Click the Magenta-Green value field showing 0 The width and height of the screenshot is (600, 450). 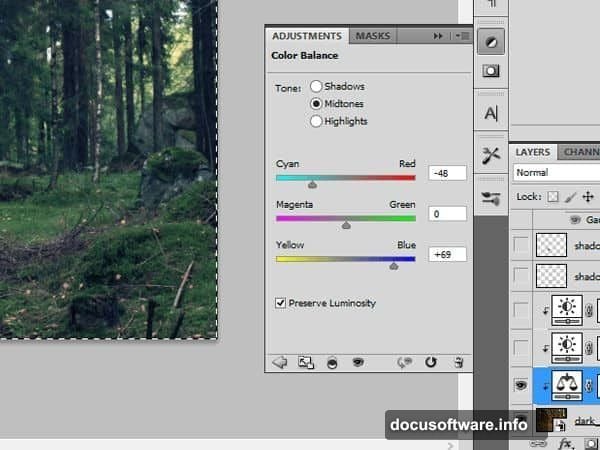coord(447,214)
